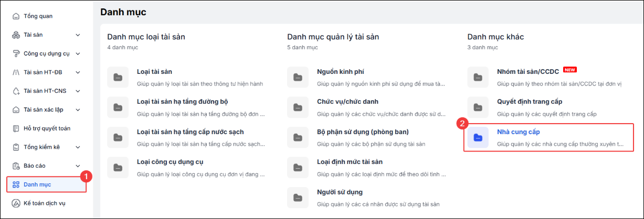Image resolution: width=644 pixels, height=219 pixels.
Task: Click folder icon beside Nhóm tài sản/CCDC
Action: 478,77
